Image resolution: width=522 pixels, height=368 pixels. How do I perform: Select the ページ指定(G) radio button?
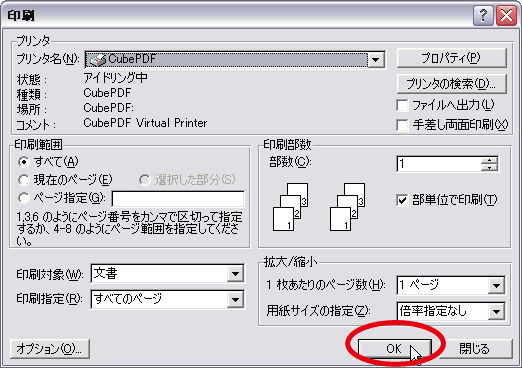coord(24,198)
